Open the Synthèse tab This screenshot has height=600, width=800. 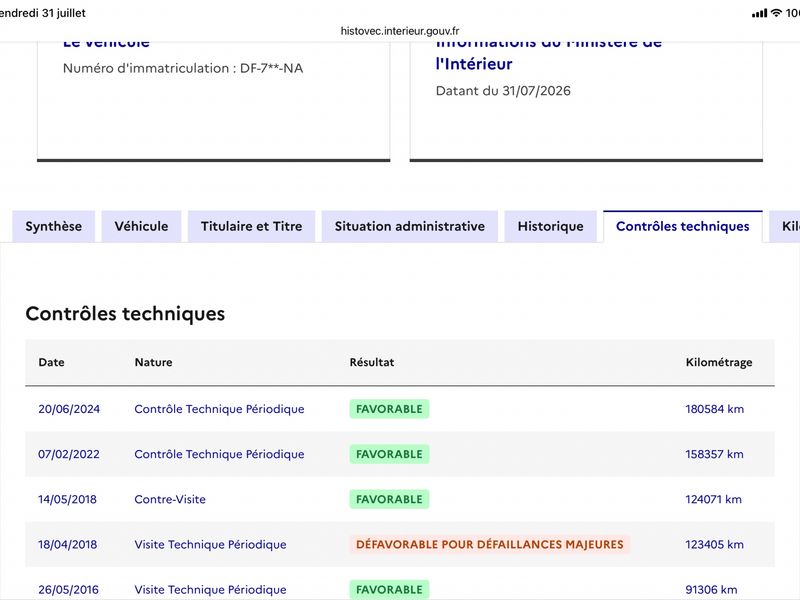[x=54, y=226]
